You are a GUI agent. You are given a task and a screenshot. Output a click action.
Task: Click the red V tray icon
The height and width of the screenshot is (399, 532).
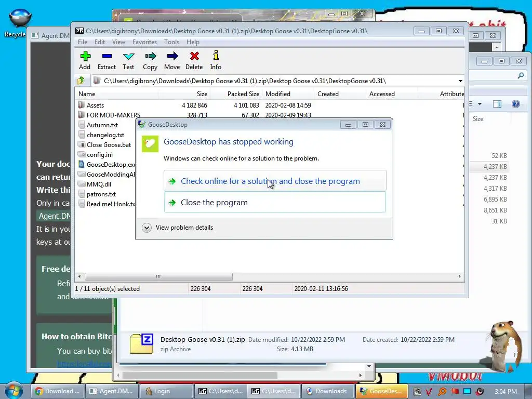(429, 392)
